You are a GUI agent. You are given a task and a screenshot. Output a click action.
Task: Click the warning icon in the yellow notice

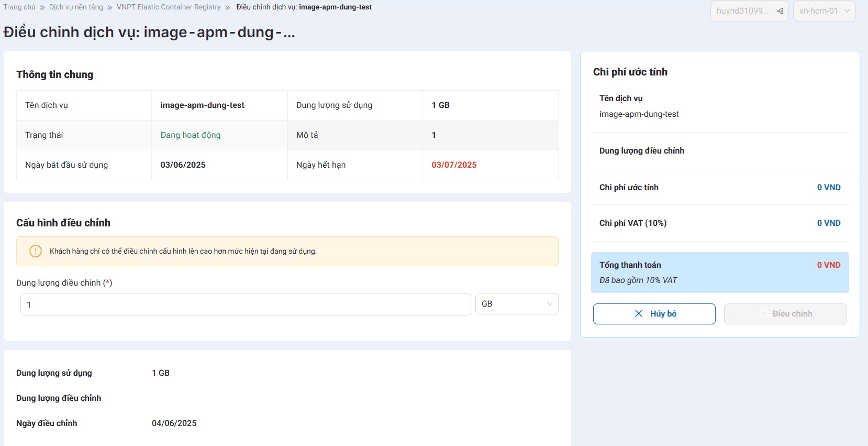coord(36,251)
